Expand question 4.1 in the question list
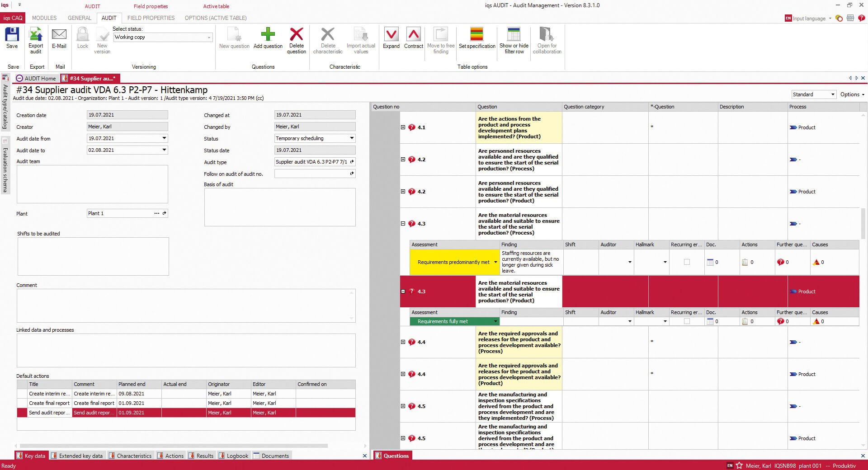Viewport: 868px width, 470px height. coord(403,127)
